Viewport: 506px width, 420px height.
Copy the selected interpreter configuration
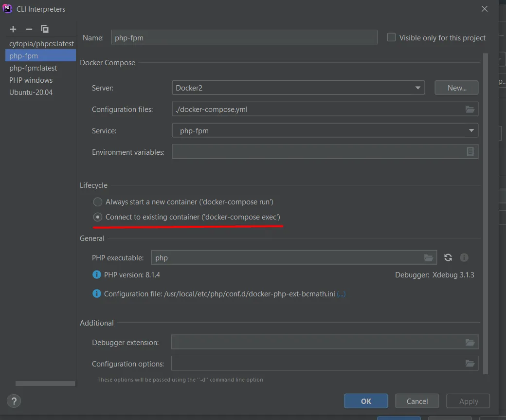pyautogui.click(x=45, y=29)
